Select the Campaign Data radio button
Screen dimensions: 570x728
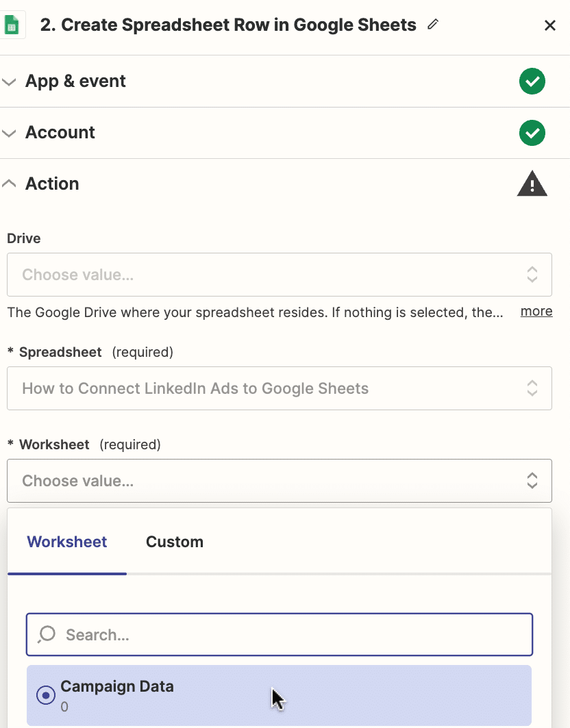coord(45,695)
